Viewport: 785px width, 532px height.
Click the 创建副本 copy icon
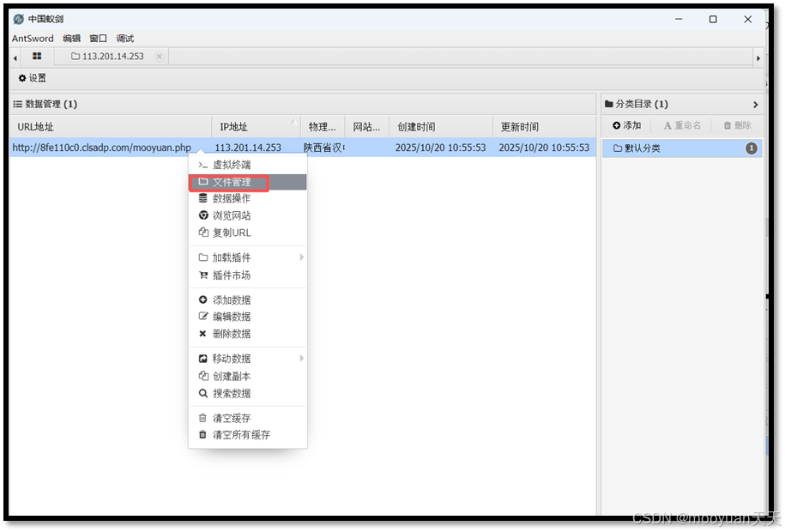coord(203,376)
